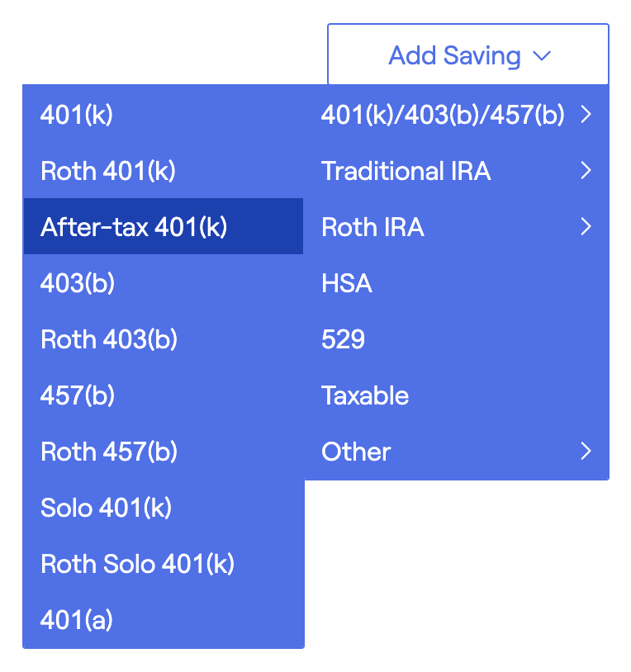Select the 401(k) option
The image size is (631, 672).
[x=164, y=115]
